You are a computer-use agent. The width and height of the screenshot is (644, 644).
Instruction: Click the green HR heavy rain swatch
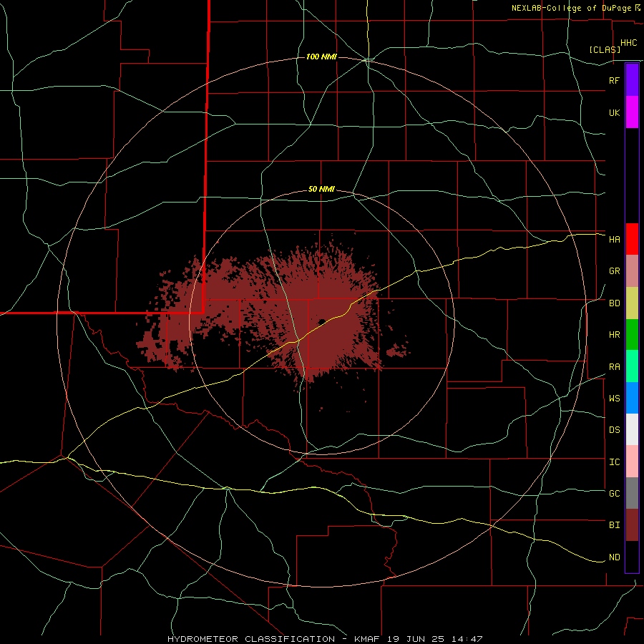(632, 335)
